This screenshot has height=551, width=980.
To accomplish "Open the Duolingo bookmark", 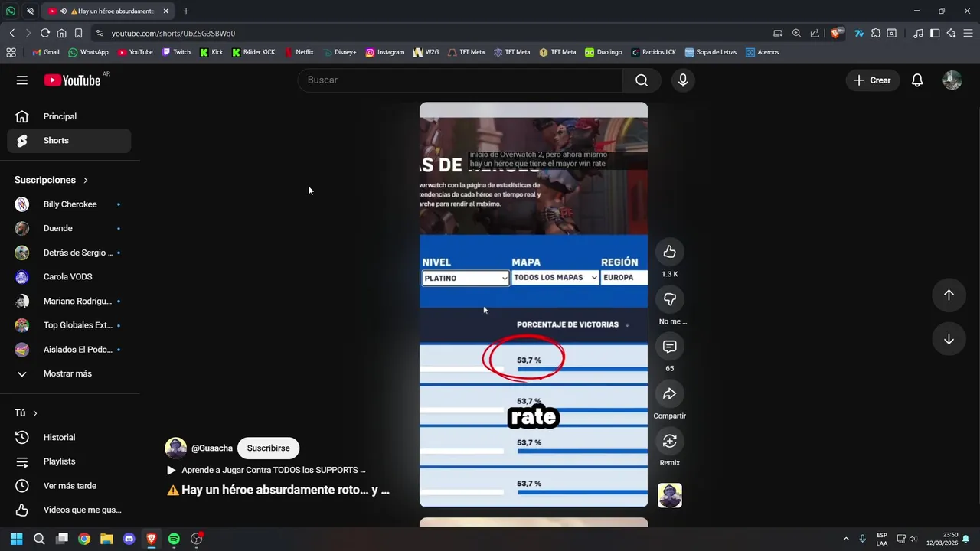I will pos(603,52).
